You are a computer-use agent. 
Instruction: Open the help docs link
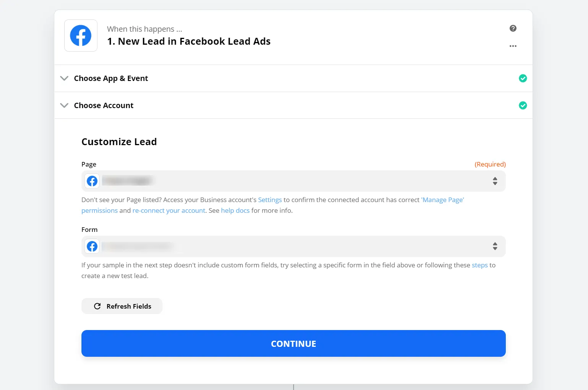click(x=235, y=210)
